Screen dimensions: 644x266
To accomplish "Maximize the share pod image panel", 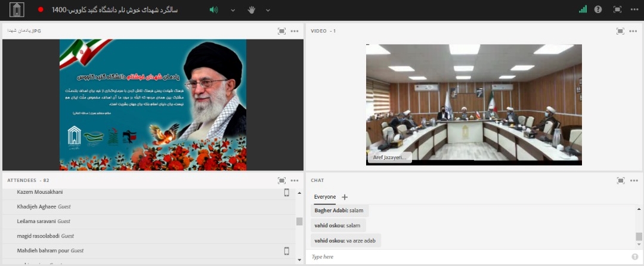I will pos(281,31).
